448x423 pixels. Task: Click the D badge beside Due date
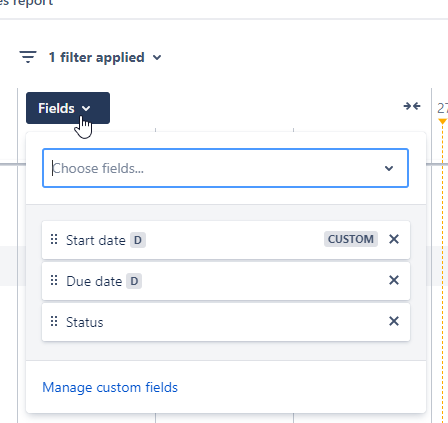click(x=134, y=281)
